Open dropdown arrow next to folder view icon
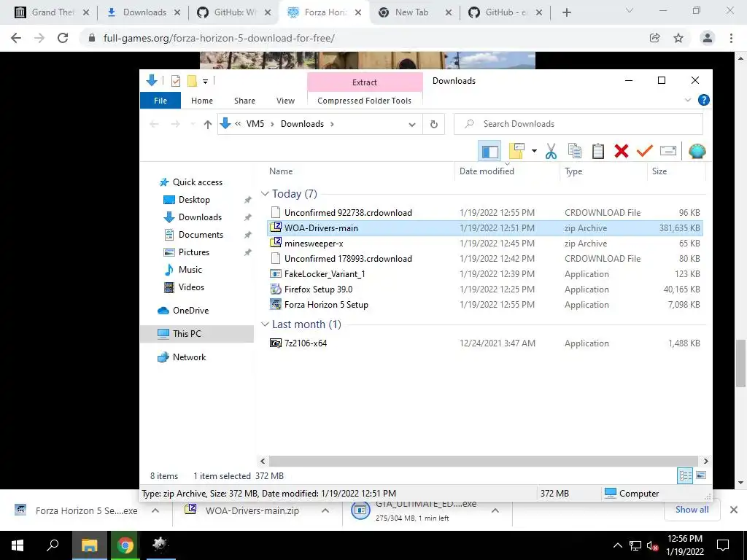 [534, 152]
